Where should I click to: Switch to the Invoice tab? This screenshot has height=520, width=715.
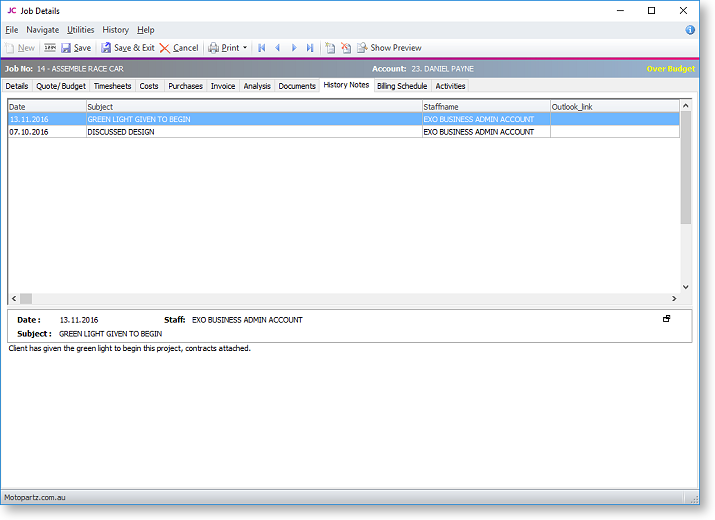click(x=223, y=86)
